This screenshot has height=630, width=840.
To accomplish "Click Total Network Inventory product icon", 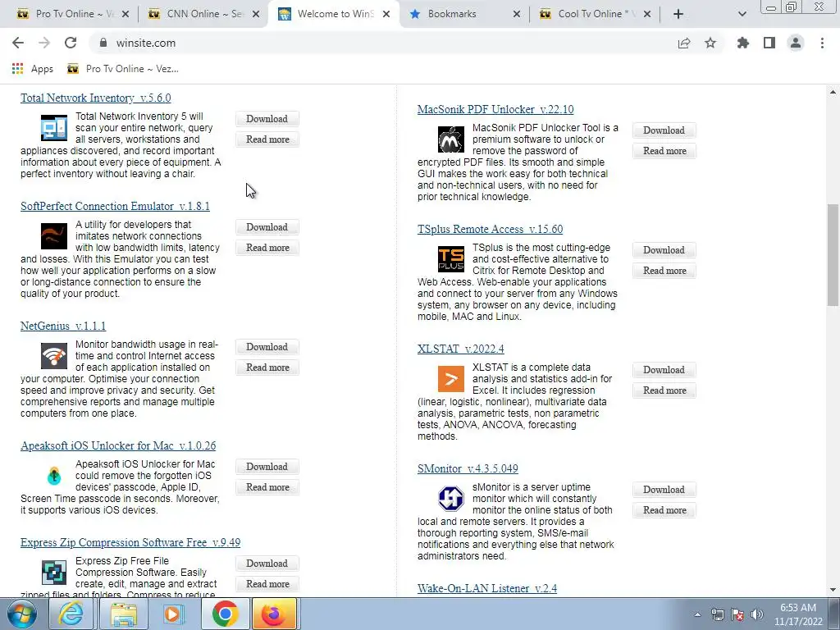I will click(x=54, y=127).
